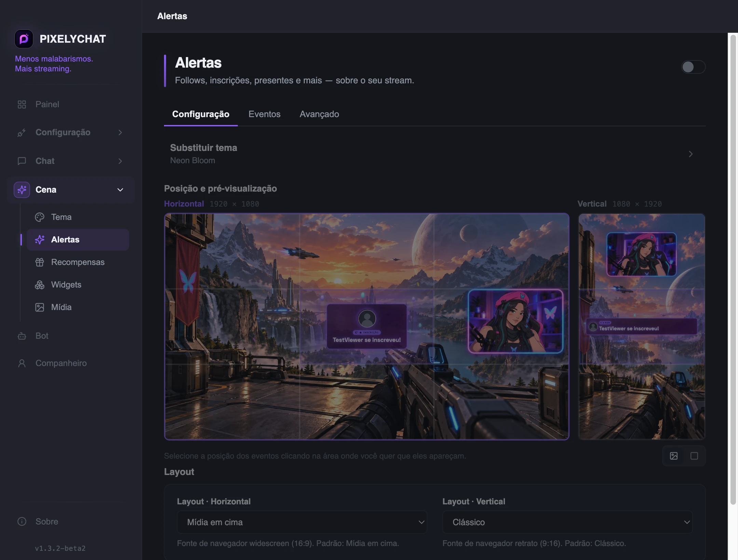
Task: Open the Widgets sidebar entry
Action: [x=78, y=285]
